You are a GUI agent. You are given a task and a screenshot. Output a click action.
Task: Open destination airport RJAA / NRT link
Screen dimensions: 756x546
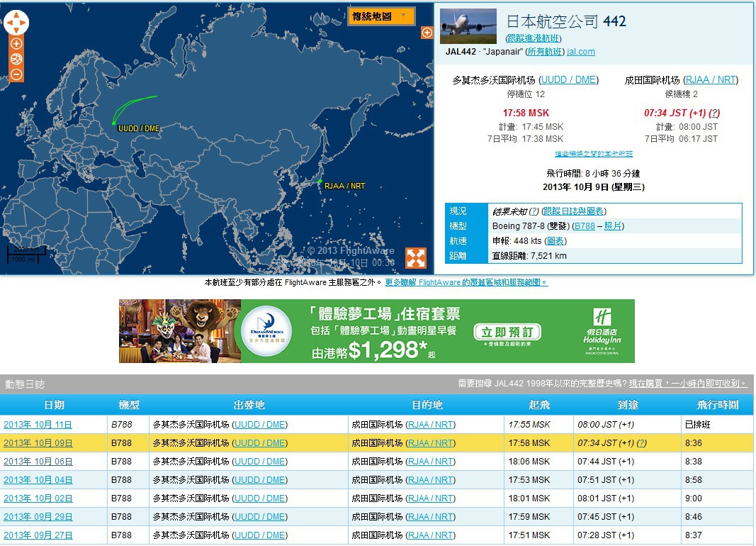click(x=711, y=80)
